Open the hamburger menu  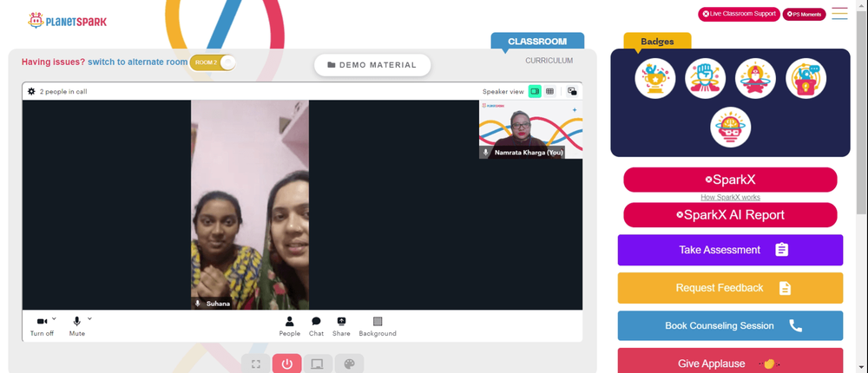[839, 14]
